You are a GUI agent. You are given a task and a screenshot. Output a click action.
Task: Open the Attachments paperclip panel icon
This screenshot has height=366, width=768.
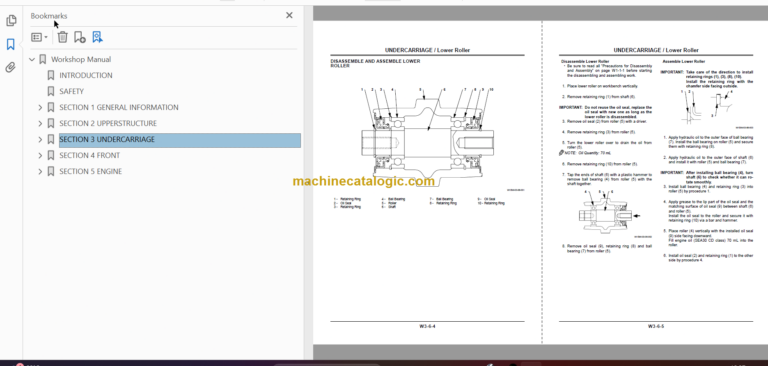coord(11,68)
